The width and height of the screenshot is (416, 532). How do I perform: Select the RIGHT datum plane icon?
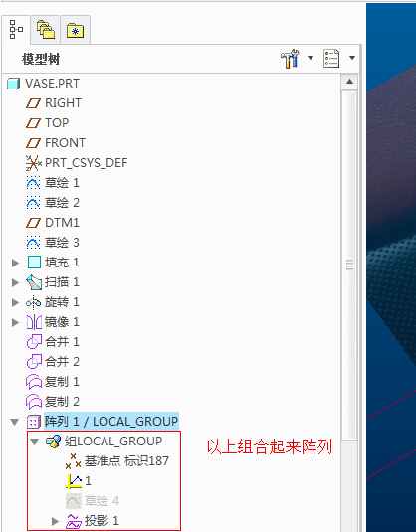(x=33, y=103)
